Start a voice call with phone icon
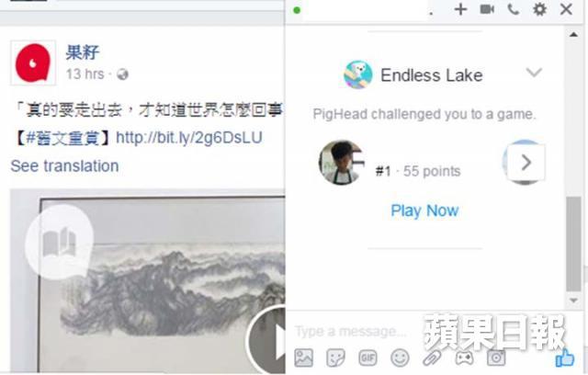The image size is (588, 375). (514, 9)
